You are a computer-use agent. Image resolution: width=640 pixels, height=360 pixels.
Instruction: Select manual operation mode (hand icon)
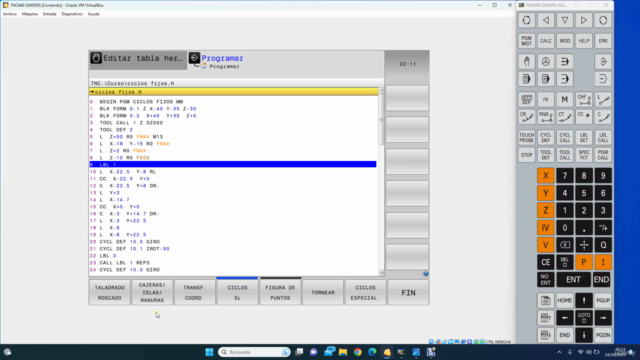pos(527,62)
